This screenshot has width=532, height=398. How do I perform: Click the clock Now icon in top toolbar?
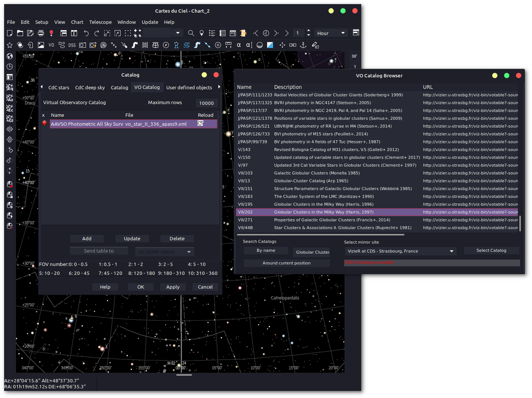click(x=266, y=33)
